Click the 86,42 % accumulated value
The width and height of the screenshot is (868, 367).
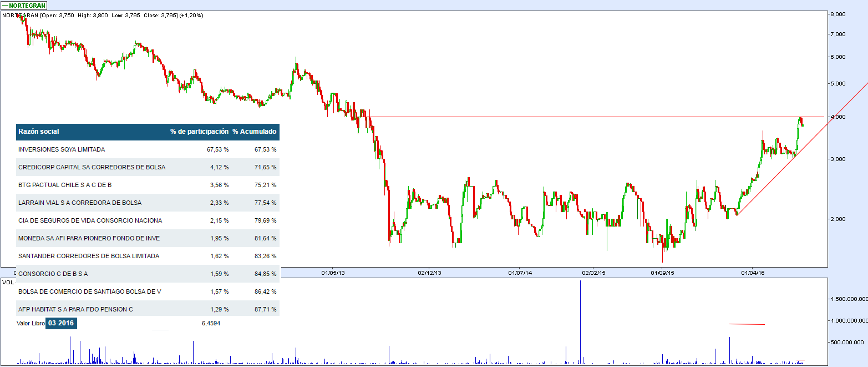(x=265, y=291)
